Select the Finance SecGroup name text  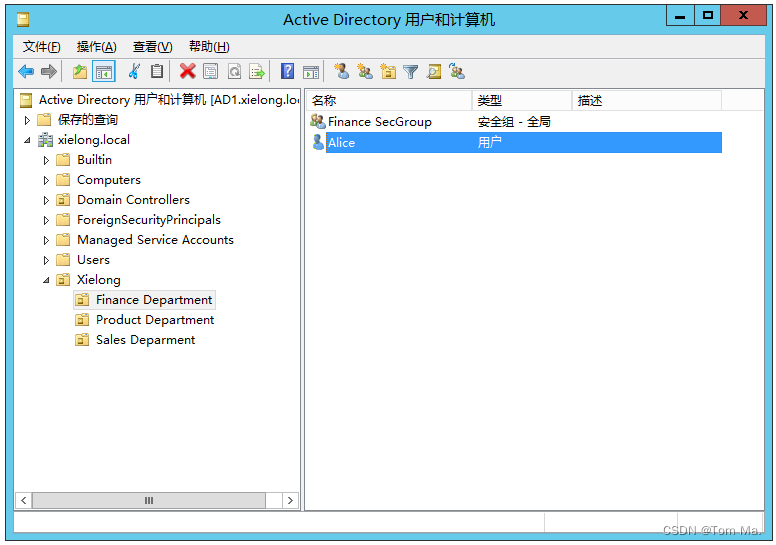(380, 122)
